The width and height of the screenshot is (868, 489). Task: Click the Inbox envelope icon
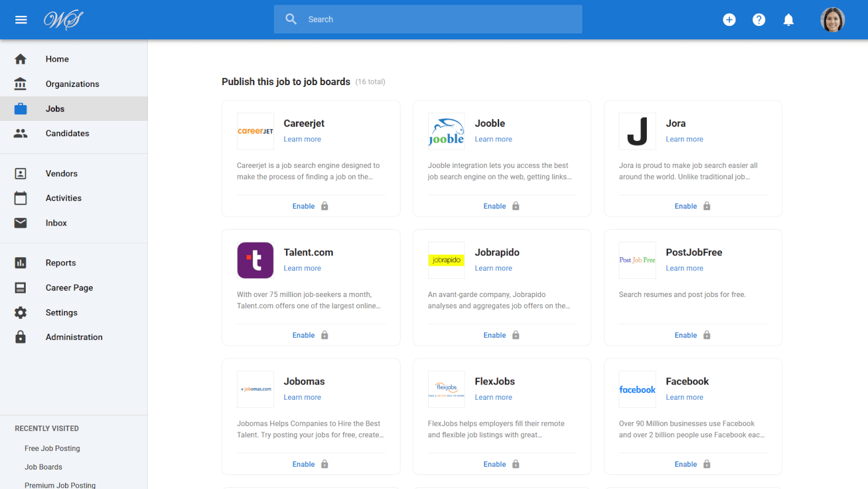[21, 223]
